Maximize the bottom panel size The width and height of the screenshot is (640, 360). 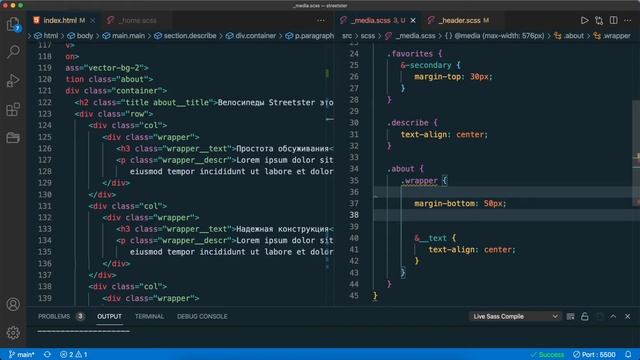(613, 317)
